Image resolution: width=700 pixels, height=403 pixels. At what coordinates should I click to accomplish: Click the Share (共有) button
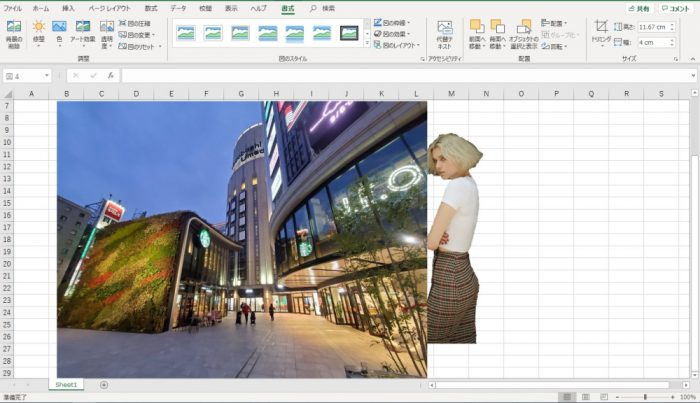tap(639, 8)
